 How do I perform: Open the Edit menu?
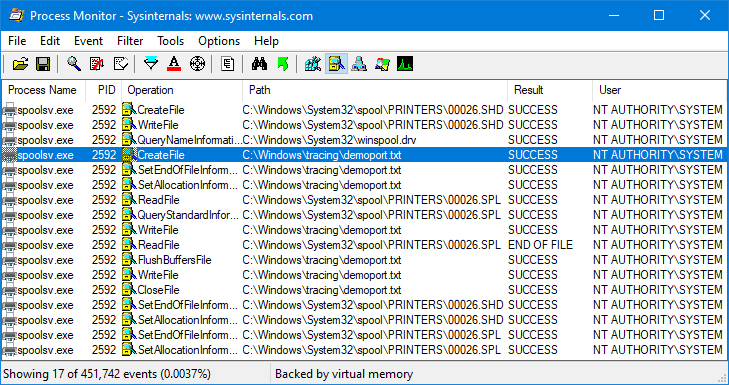click(50, 41)
